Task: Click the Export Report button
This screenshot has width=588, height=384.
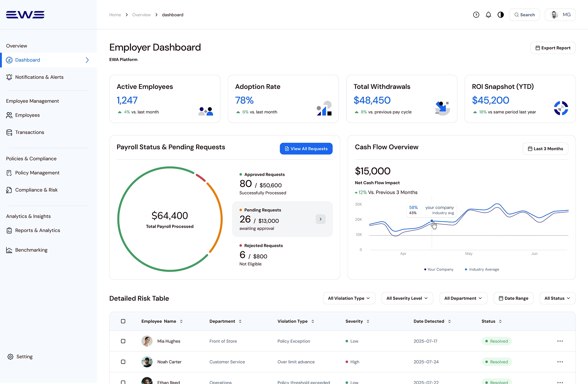Action: 553,48
